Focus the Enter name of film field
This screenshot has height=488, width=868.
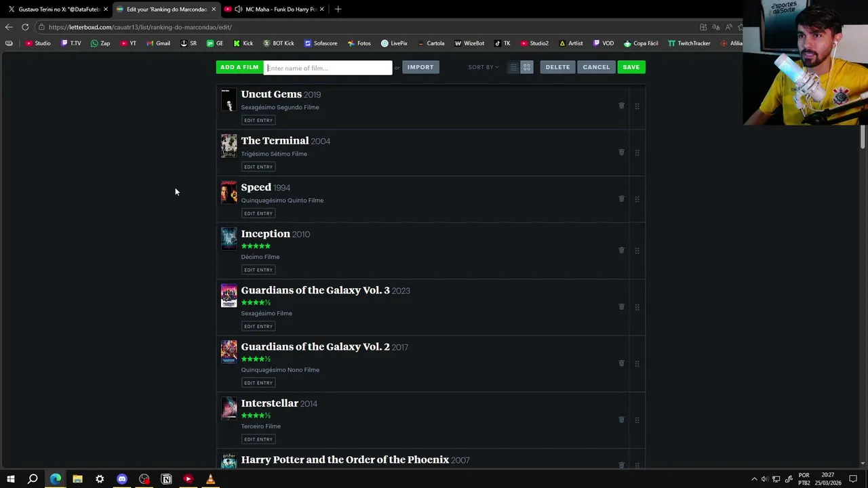(328, 68)
